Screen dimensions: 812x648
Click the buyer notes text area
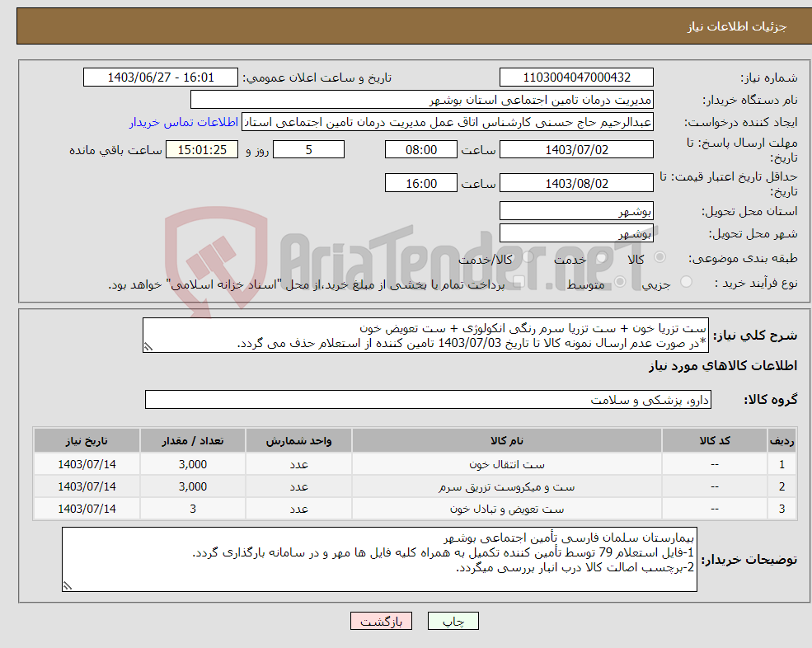[x=379, y=560]
